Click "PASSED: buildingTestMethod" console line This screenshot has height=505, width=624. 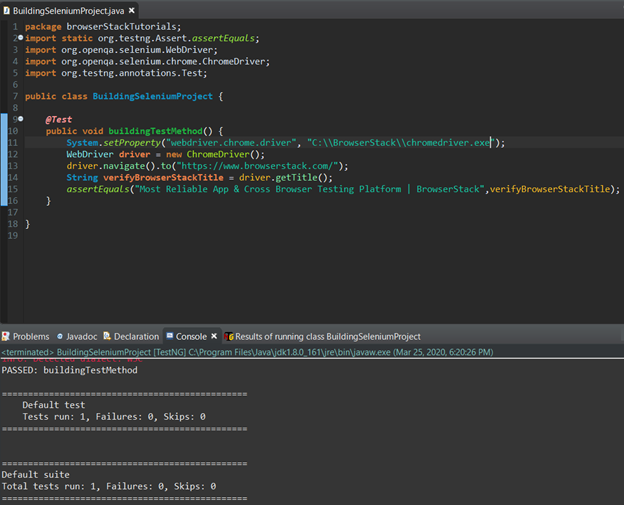(70, 370)
